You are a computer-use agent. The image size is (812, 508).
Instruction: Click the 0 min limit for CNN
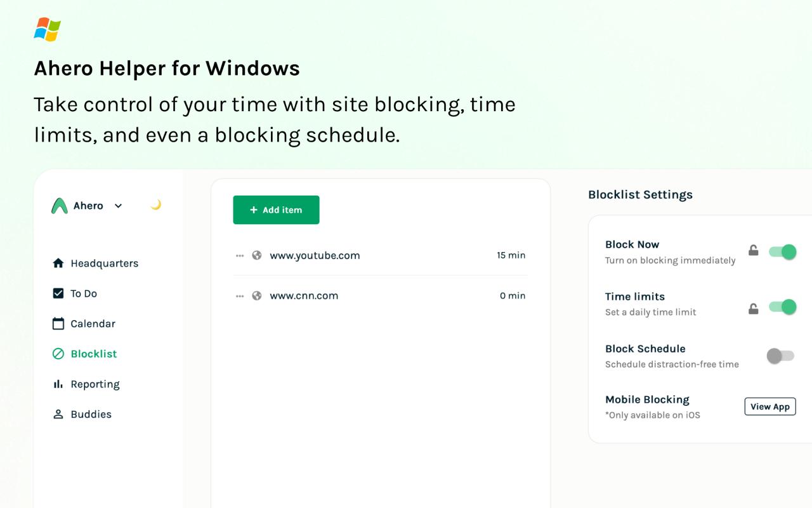(513, 296)
